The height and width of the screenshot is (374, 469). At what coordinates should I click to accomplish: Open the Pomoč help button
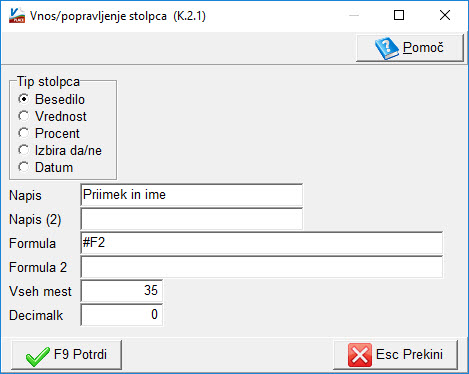click(x=410, y=48)
